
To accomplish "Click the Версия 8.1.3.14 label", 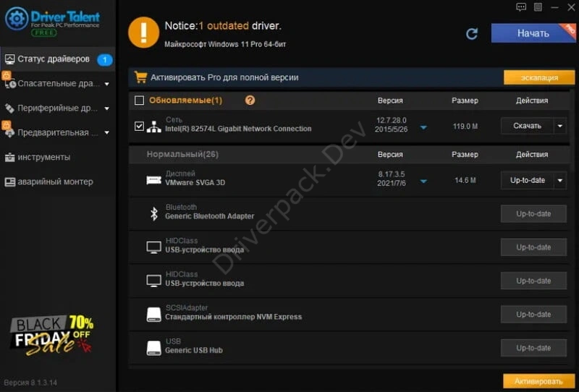I will click(x=30, y=383).
